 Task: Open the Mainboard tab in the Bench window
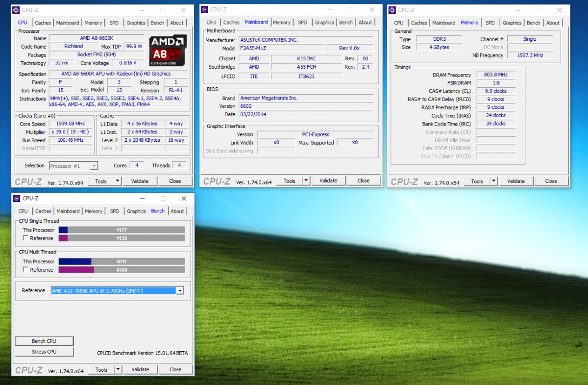[x=68, y=211]
